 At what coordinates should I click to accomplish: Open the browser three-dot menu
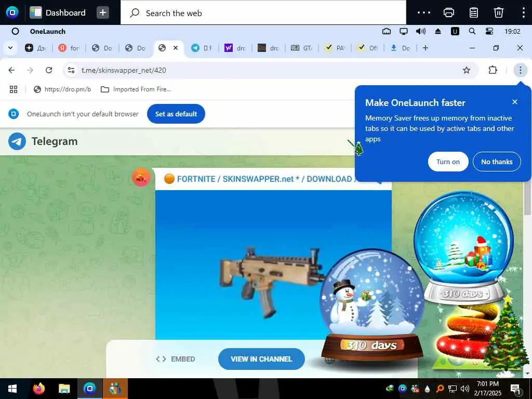tap(521, 70)
